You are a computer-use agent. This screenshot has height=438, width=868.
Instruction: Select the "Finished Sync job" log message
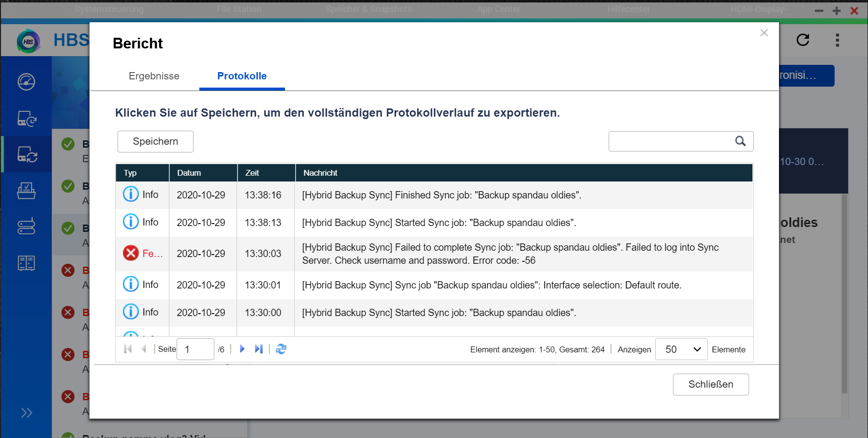click(442, 195)
